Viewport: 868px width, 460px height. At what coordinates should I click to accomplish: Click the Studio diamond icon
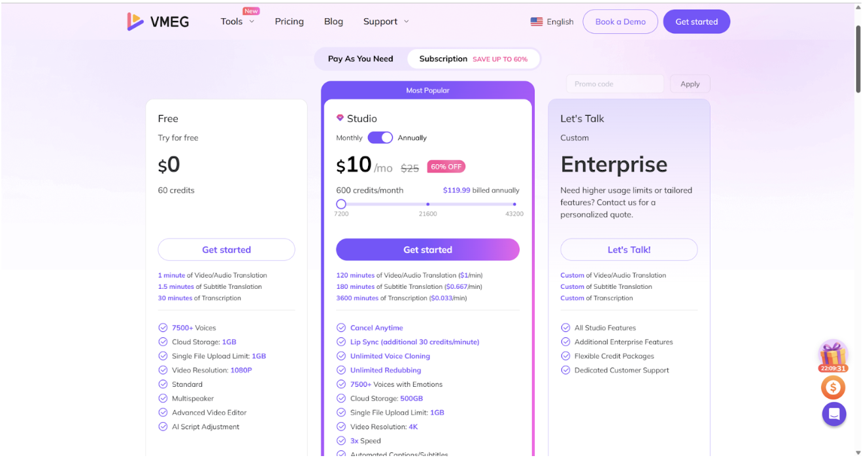[x=340, y=118]
